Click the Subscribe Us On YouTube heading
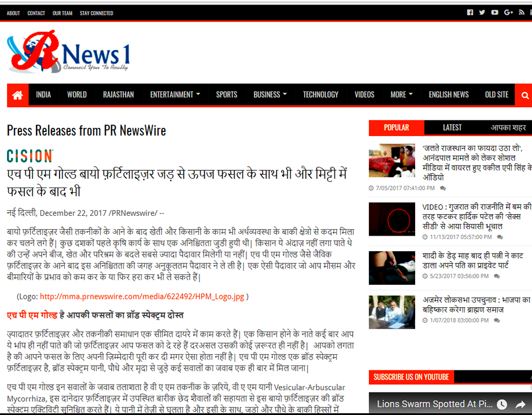Viewport: 532px width, 415px height. click(411, 377)
